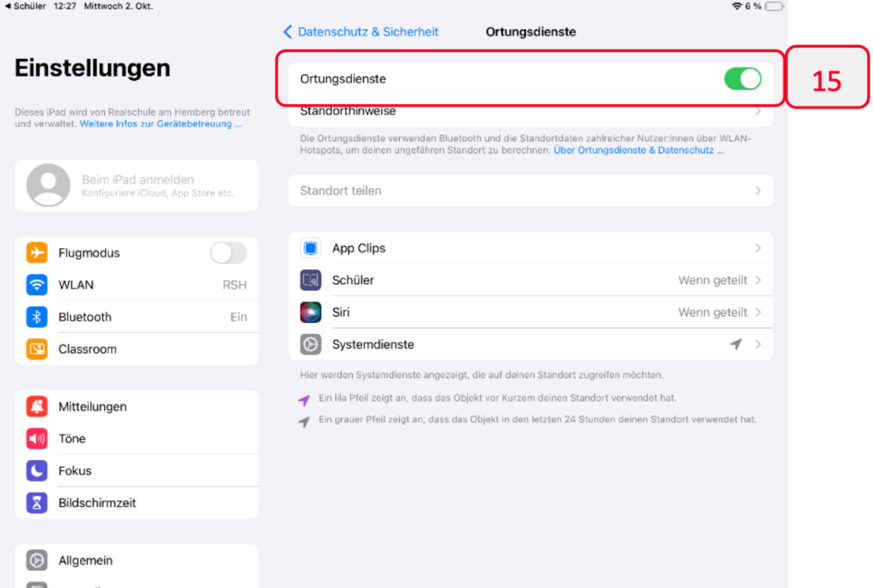Viewport: 873px width, 588px height.
Task: Open Classroom via its orange icon
Action: (37, 349)
